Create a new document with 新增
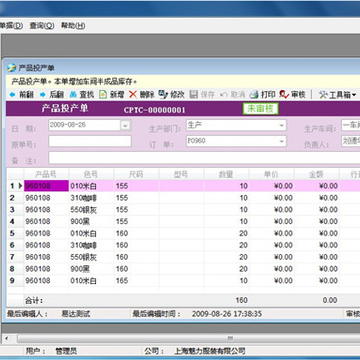The height and width of the screenshot is (360, 360). coord(112,95)
